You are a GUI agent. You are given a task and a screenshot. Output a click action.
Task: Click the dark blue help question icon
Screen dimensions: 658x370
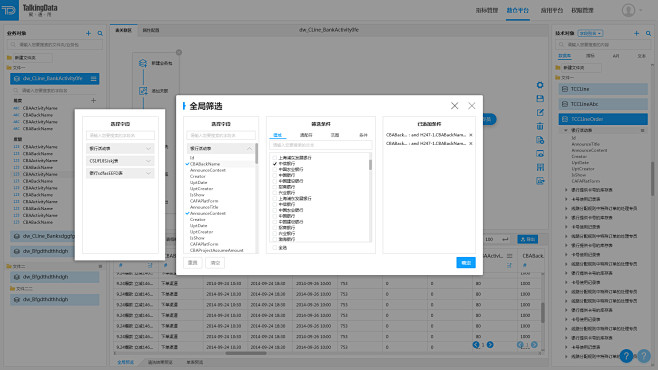(x=626, y=356)
